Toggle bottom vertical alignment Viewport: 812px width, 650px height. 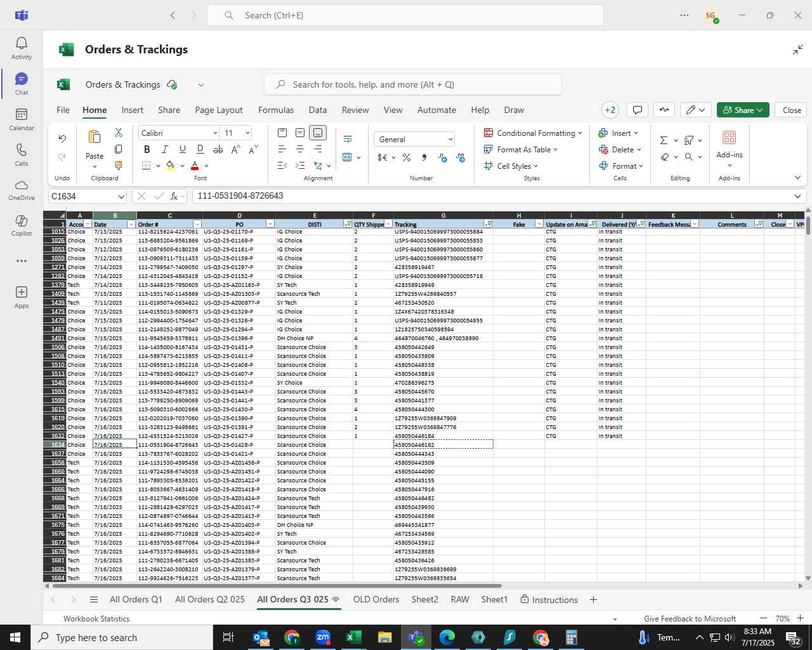(x=318, y=133)
